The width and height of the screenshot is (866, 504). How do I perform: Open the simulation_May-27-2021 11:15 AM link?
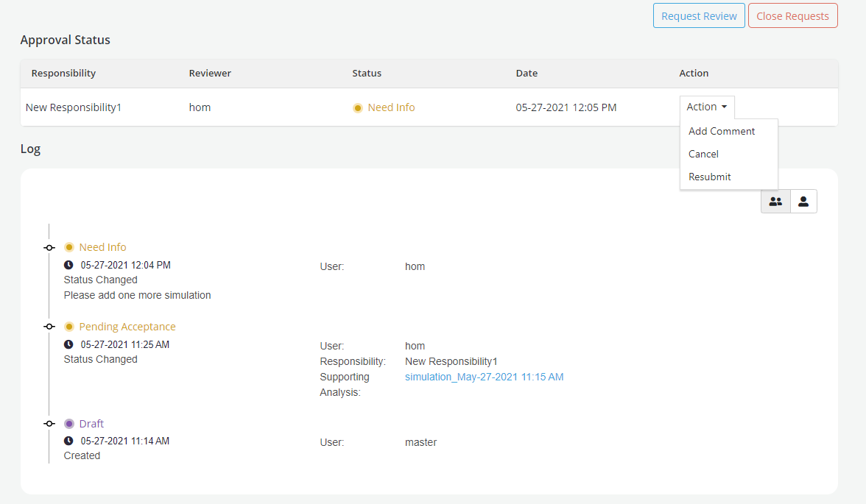tap(484, 377)
